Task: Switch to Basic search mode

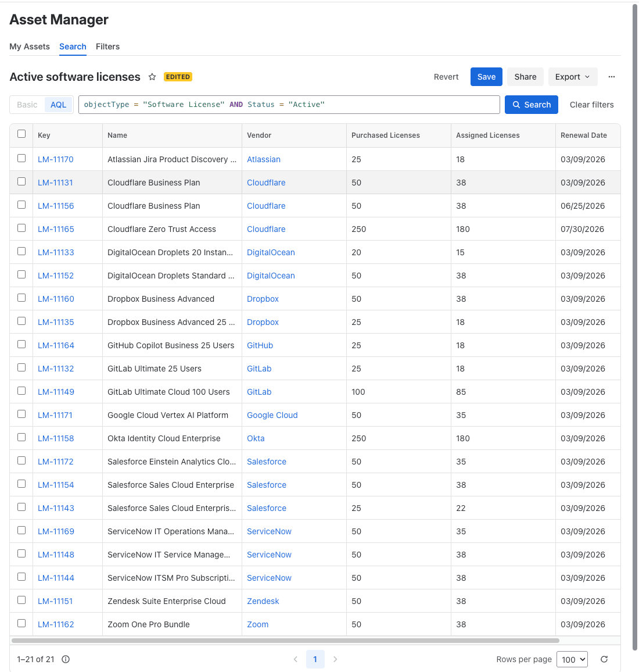Action: [27, 105]
